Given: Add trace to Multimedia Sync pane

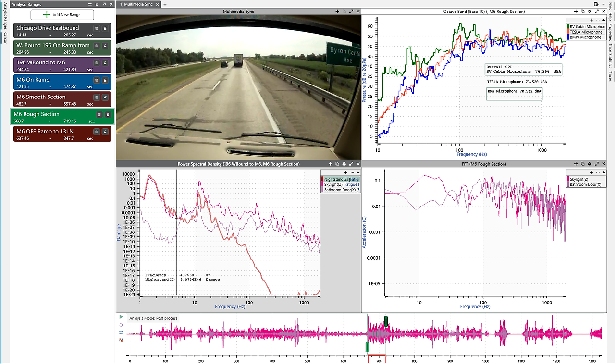Looking at the screenshot, I should tap(338, 11).
